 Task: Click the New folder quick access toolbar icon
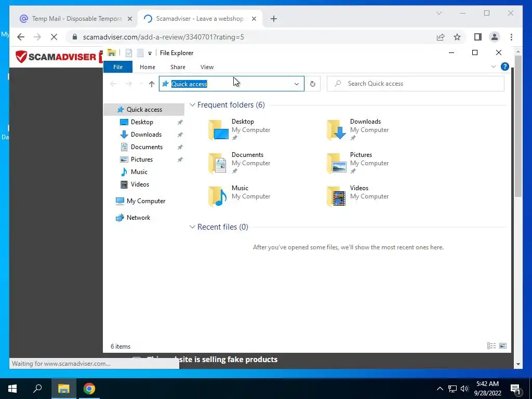140,53
